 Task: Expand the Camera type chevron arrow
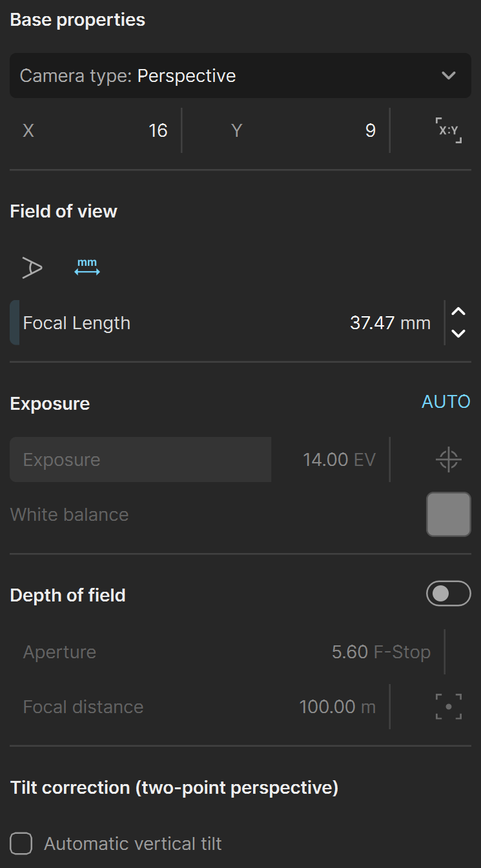point(449,76)
